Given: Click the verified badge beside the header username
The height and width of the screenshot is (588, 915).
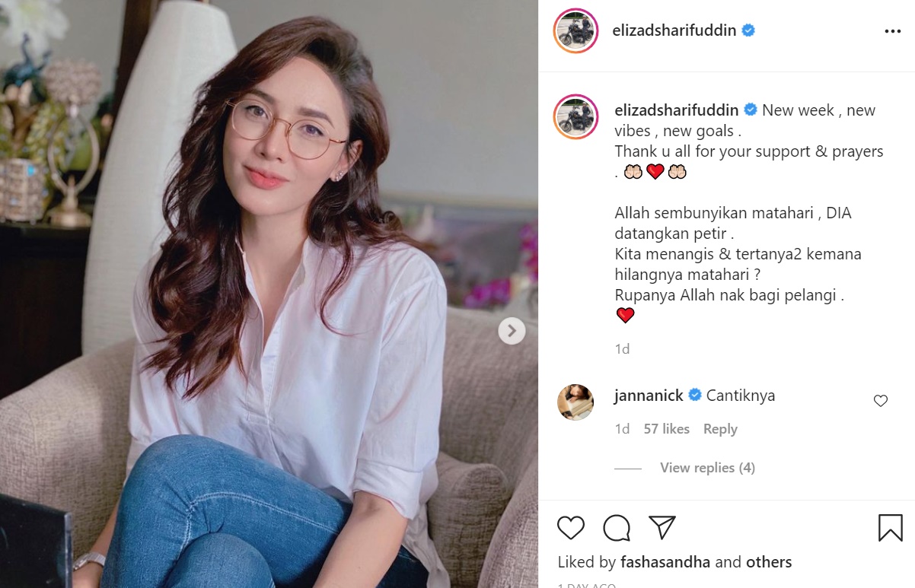Looking at the screenshot, I should point(748,30).
